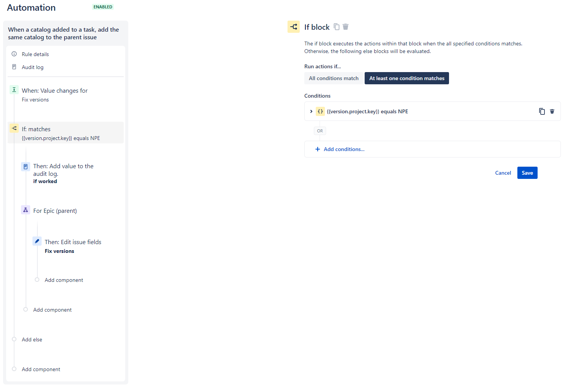The image size is (588, 386).
Task: Copy the version.project.key condition with its icon
Action: pyautogui.click(x=542, y=111)
